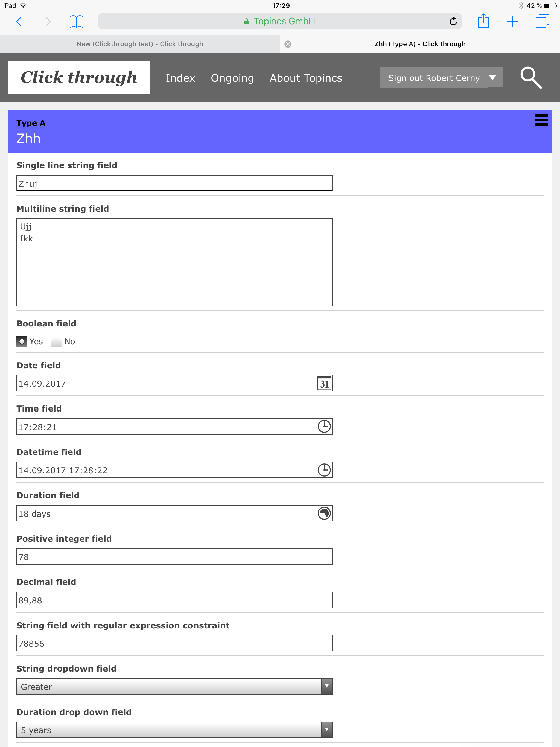Viewport: 560px width, 747px height.
Task: Open the calendar picker in Date field
Action: pos(324,384)
